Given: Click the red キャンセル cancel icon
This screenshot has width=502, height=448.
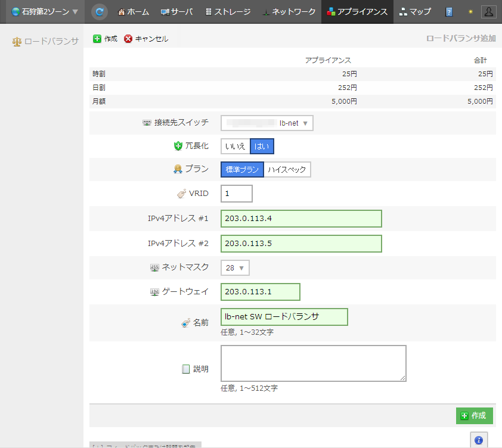Looking at the screenshot, I should pyautogui.click(x=128, y=39).
